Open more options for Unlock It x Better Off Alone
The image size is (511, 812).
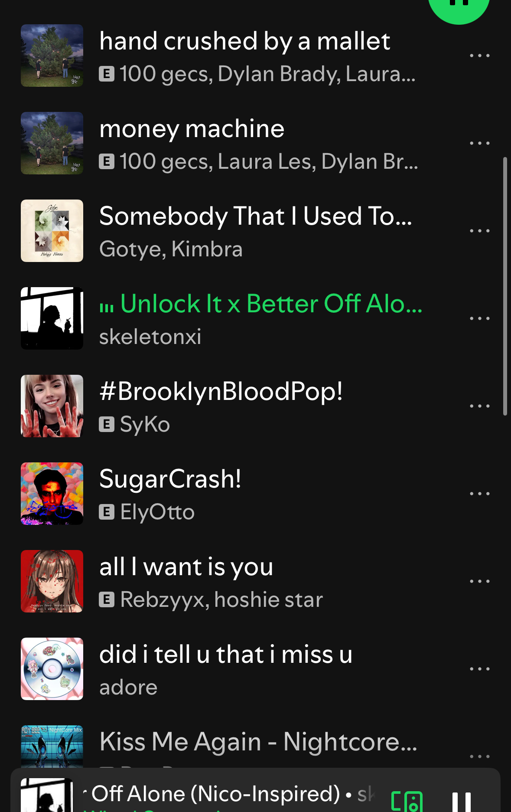(479, 318)
